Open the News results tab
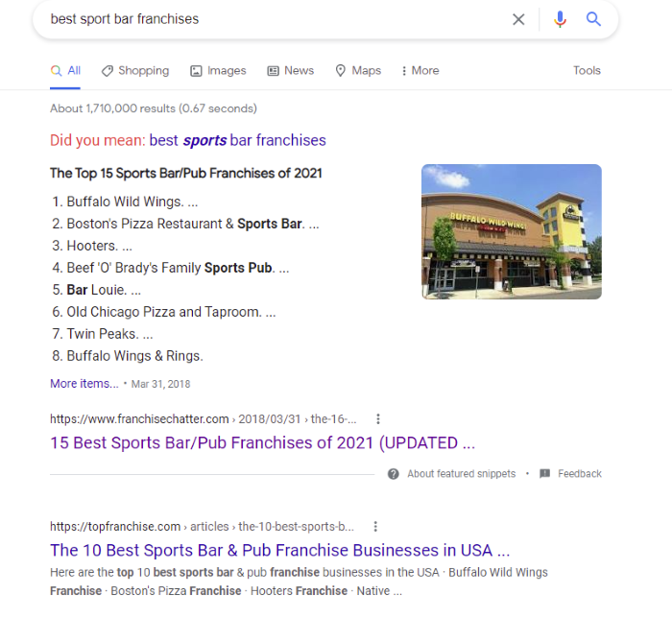The image size is (672, 618). [291, 71]
